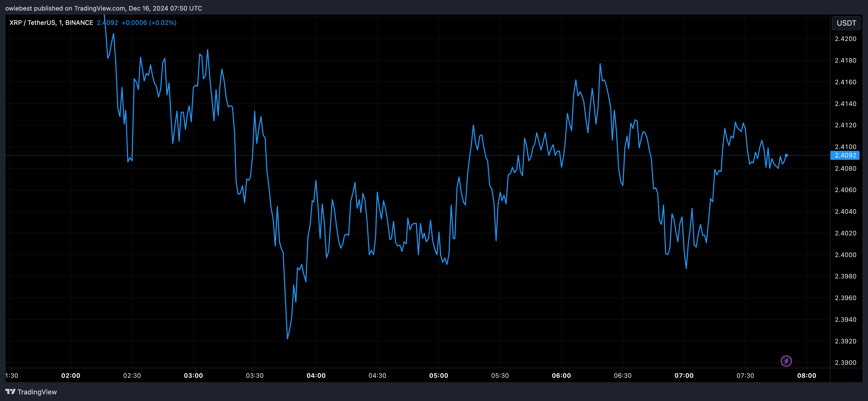Click the current price label 2.4092

(x=845, y=155)
